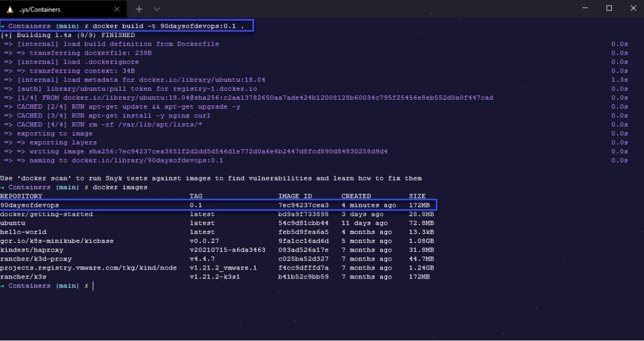Image resolution: width=644 pixels, height=341 pixels.
Task: Expand the new tab profile dropdown
Action: 157,9
